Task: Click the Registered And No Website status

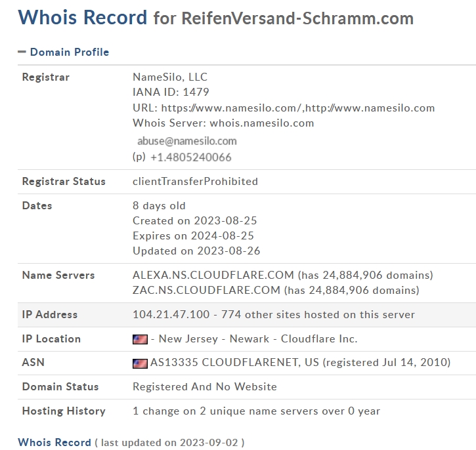Action: coord(205,386)
